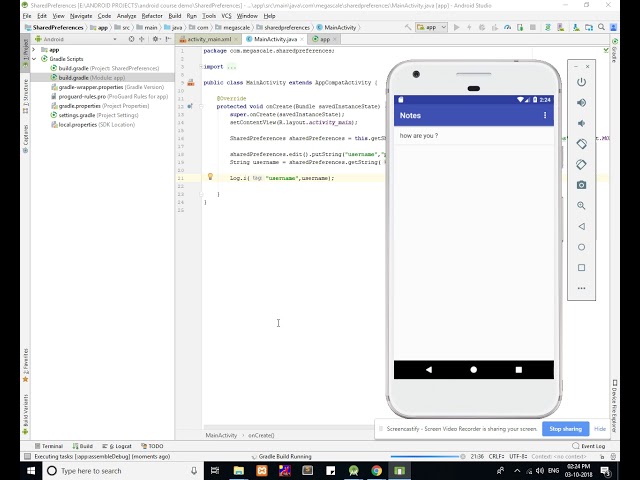640x480 pixels.
Task: Open the Navigate menu
Action: [x=81, y=16]
